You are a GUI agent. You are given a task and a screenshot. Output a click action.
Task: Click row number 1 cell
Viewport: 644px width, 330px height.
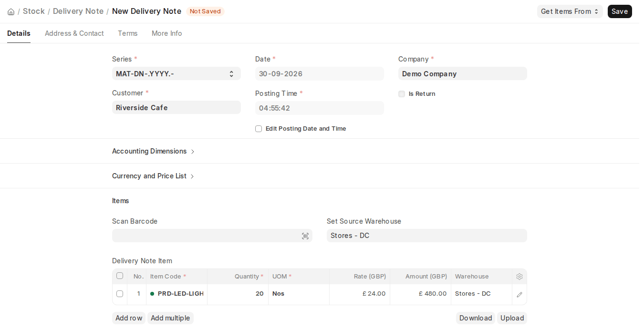tap(137, 294)
